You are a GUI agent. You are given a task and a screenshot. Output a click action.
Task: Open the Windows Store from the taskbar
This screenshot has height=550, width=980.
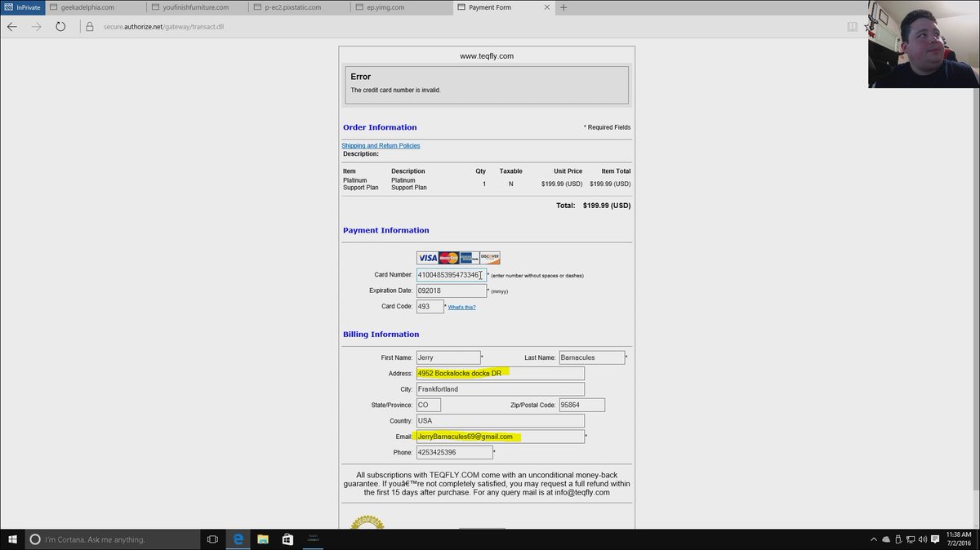[x=287, y=539]
